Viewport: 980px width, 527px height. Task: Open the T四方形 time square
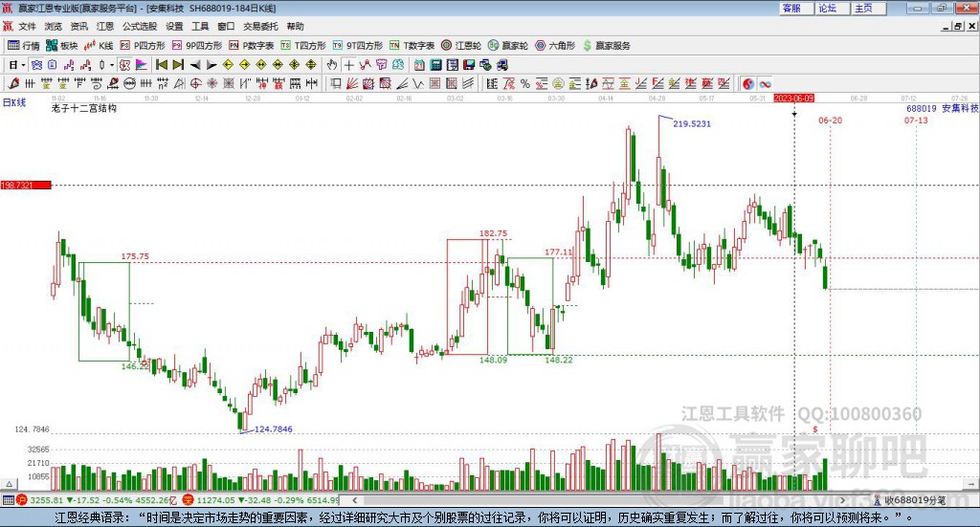[x=303, y=46]
